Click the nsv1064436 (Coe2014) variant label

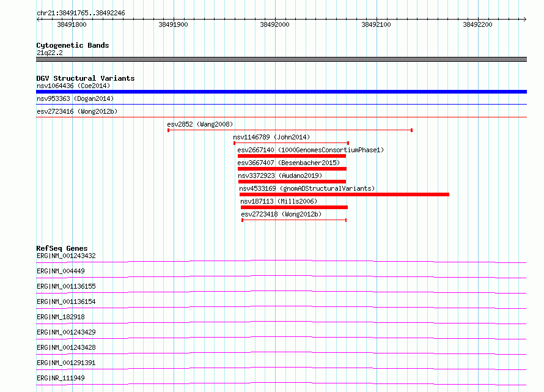pyautogui.click(x=73, y=86)
